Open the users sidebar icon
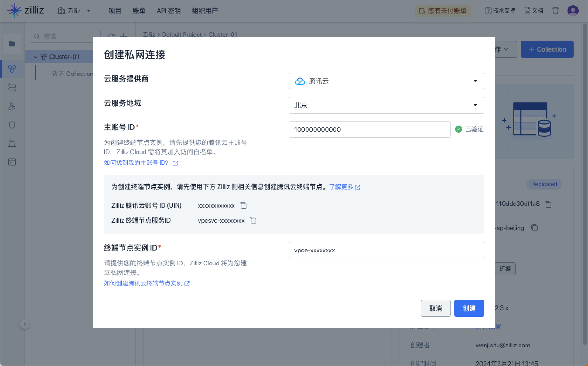Screen dimensions: 588x366 tap(12, 106)
